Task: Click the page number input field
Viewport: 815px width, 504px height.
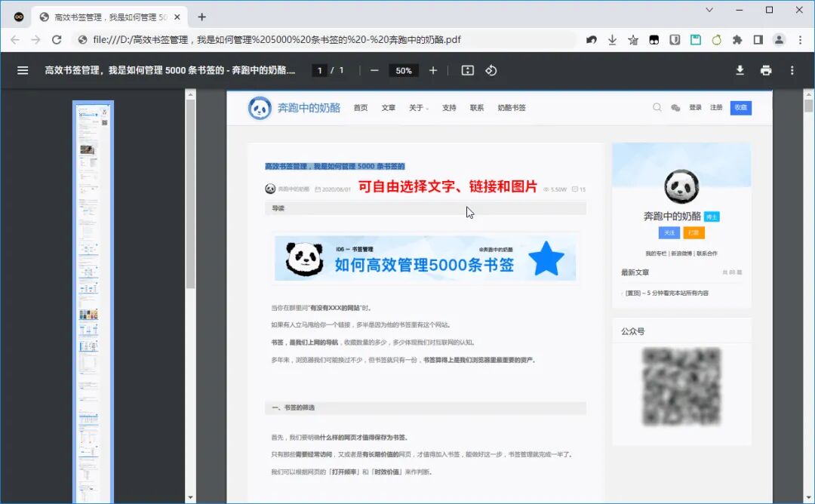Action: click(319, 70)
